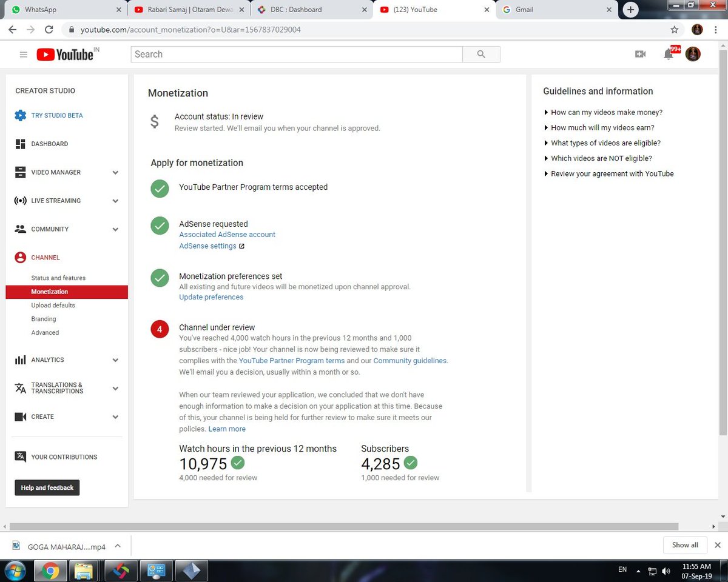
Task: Expand the Analytics section
Action: [x=115, y=360]
